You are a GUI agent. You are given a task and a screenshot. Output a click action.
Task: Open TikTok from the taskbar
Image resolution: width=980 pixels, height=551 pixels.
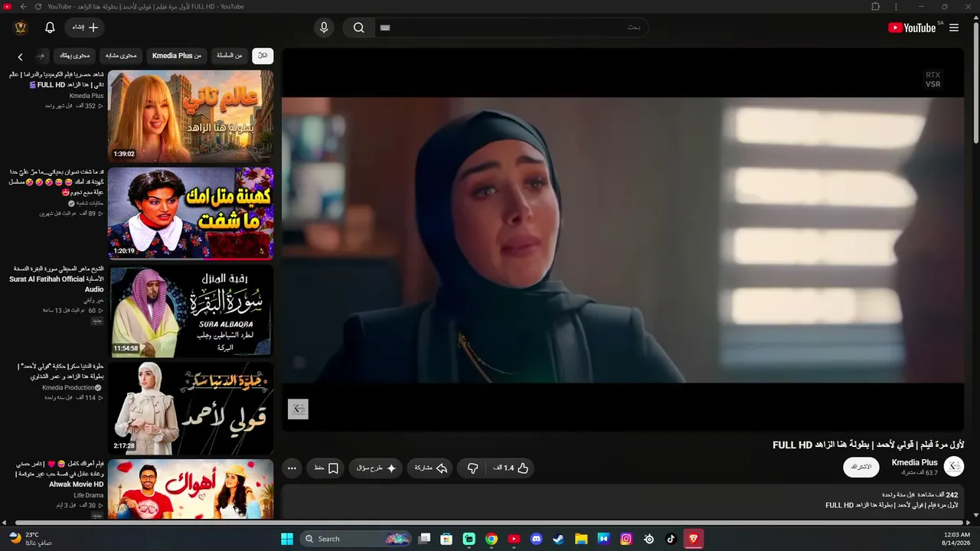(x=671, y=539)
